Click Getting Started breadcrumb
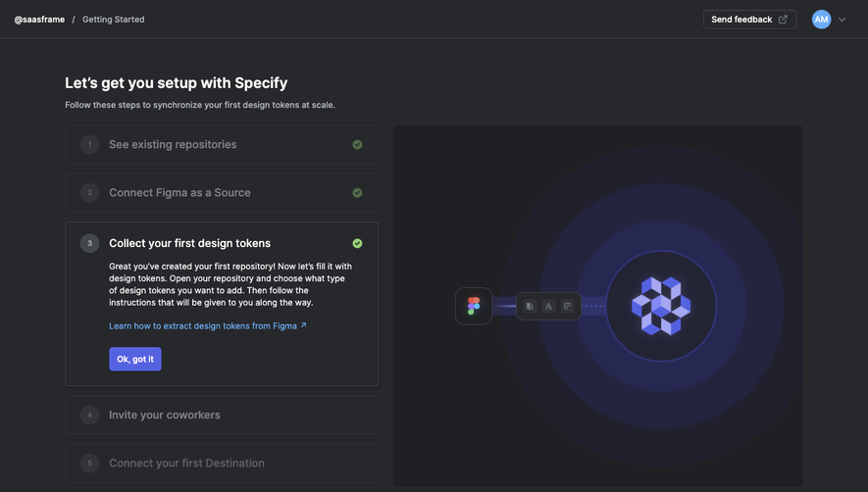868x492 pixels. click(x=114, y=20)
